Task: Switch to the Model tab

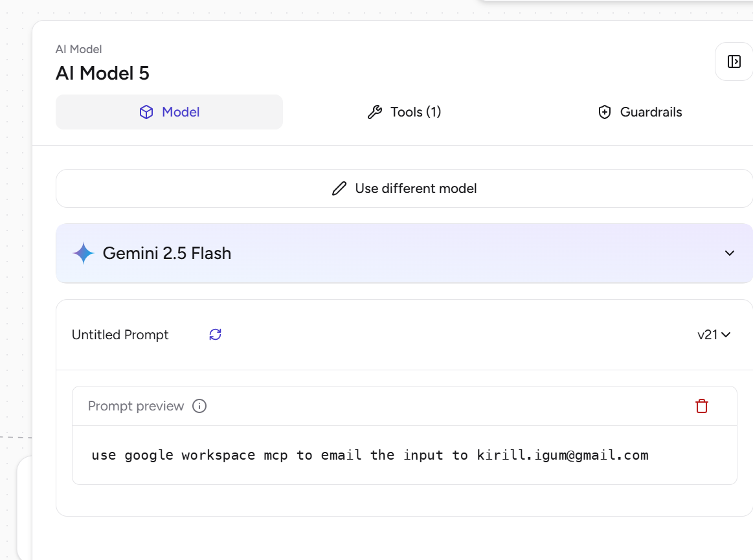Action: tap(169, 112)
